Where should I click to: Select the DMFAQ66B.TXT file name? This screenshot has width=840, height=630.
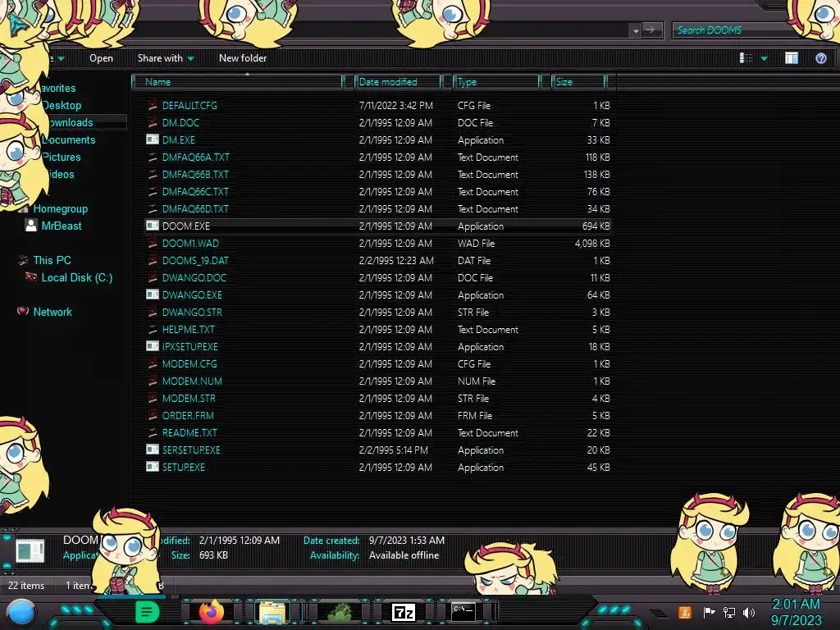point(195,174)
